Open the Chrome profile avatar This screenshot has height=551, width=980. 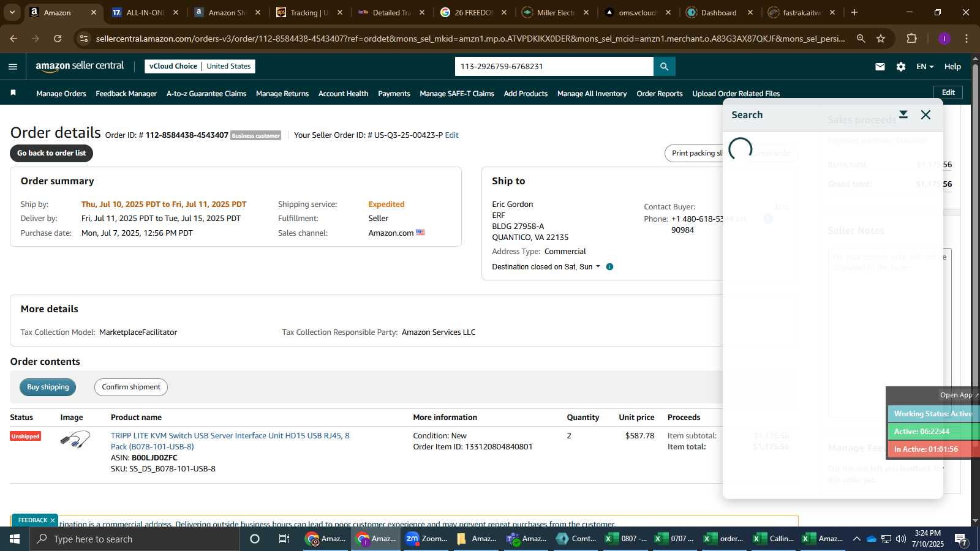tap(944, 39)
